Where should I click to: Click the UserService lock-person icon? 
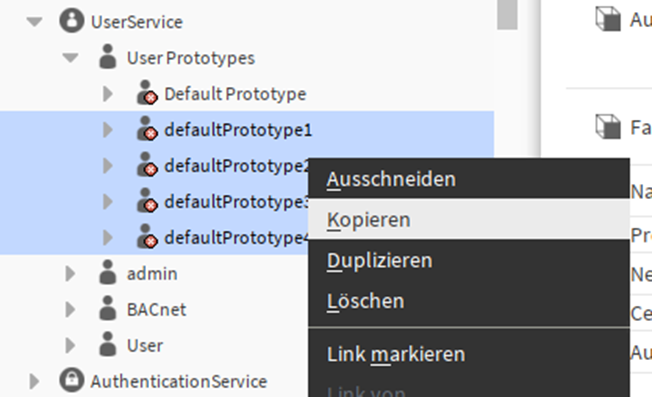(72, 20)
